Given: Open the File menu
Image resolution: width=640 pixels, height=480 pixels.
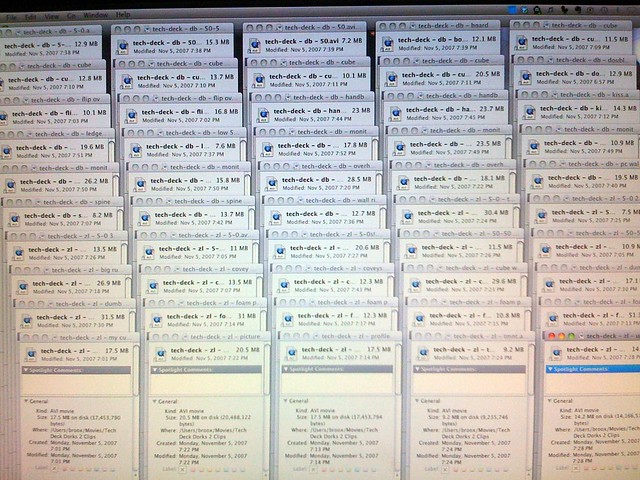Looking at the screenshot, I should point(11,17).
